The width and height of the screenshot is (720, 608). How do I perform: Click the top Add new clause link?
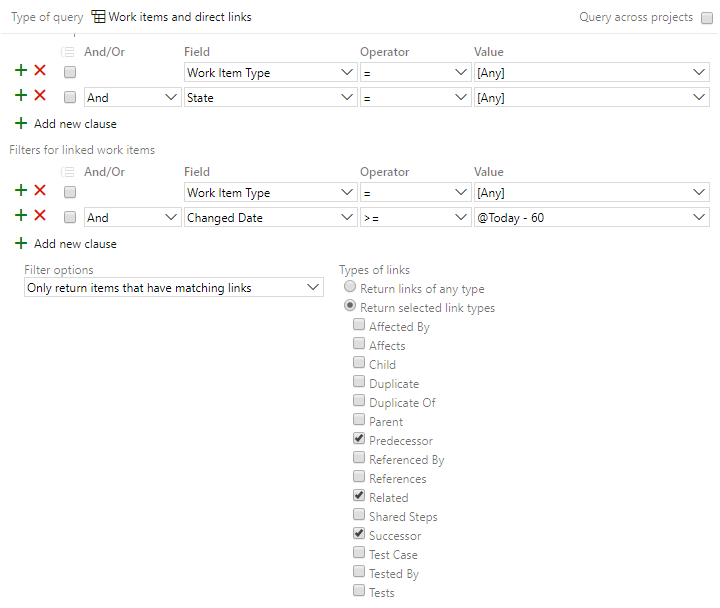tap(75, 124)
